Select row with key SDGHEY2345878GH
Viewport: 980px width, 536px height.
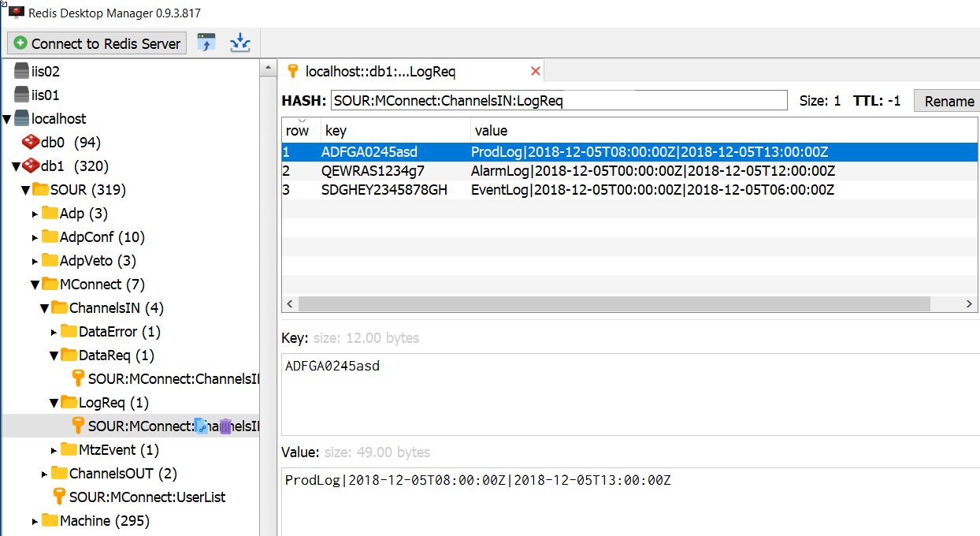point(630,189)
